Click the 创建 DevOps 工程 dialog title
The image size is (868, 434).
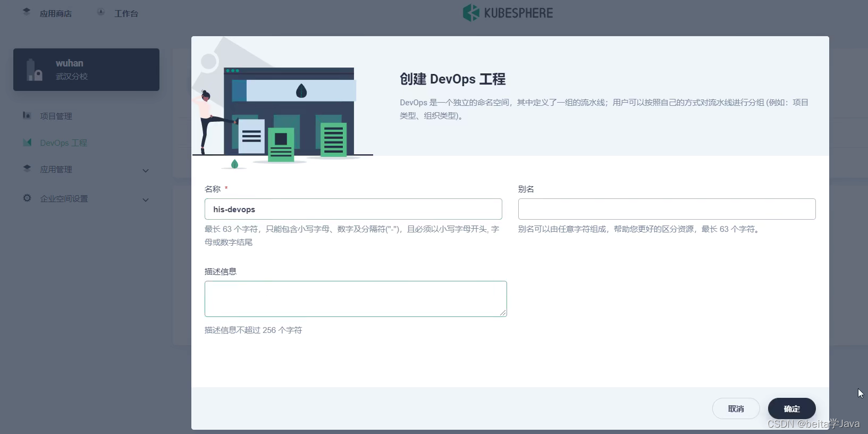[x=452, y=79]
